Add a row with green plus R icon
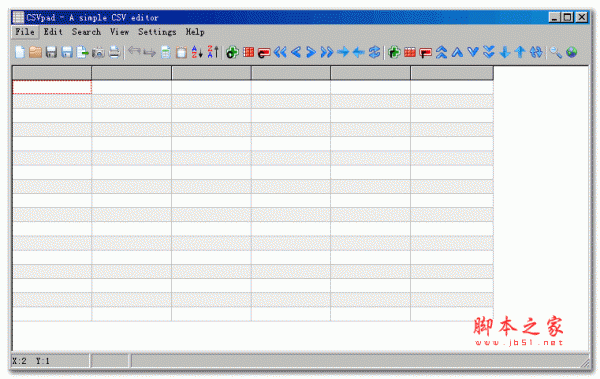 (394, 52)
